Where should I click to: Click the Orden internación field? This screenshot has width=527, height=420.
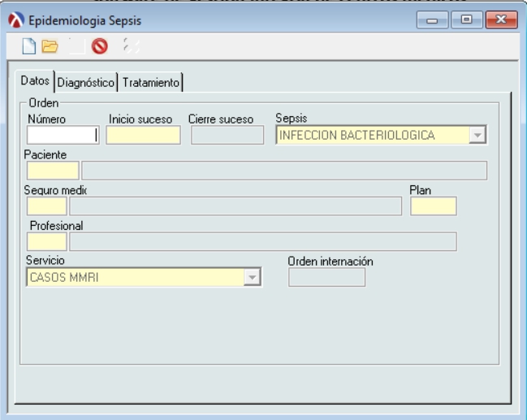pos(327,278)
